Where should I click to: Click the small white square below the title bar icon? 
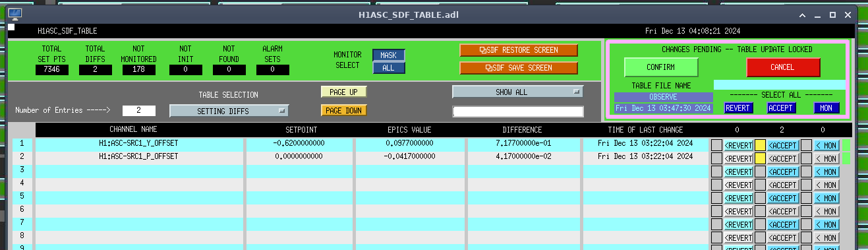click(11, 27)
